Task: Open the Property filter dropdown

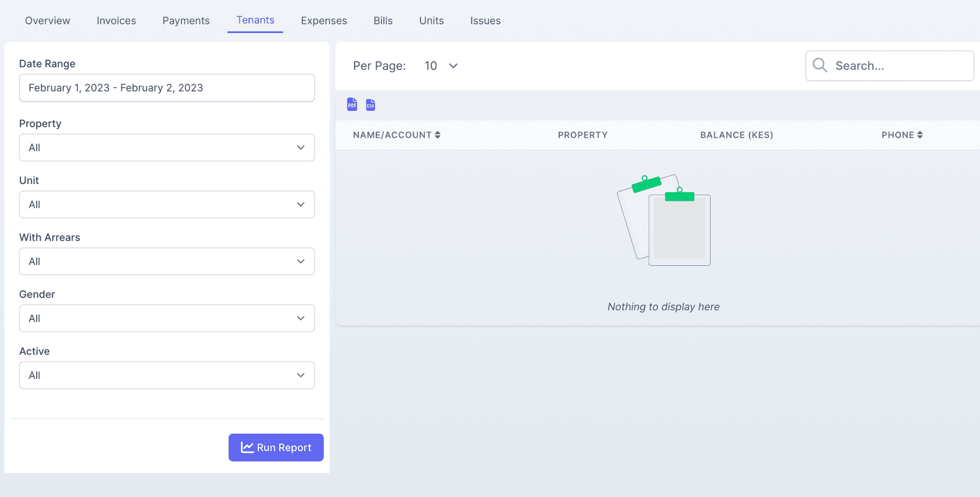Action: [x=167, y=147]
